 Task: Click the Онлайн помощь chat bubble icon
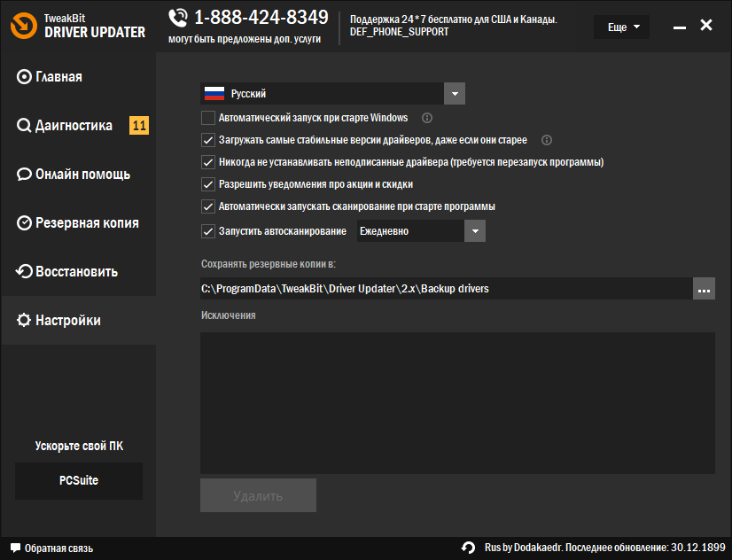[x=24, y=174]
